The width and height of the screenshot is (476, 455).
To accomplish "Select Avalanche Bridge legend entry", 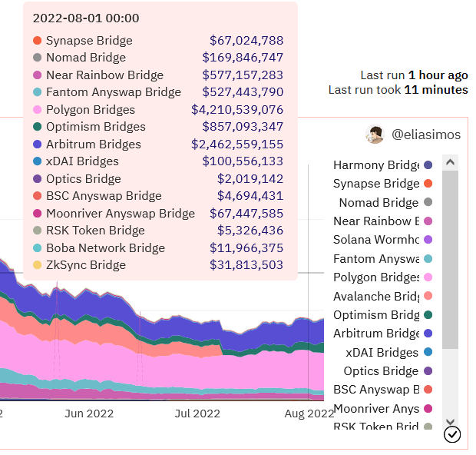I will point(376,297).
